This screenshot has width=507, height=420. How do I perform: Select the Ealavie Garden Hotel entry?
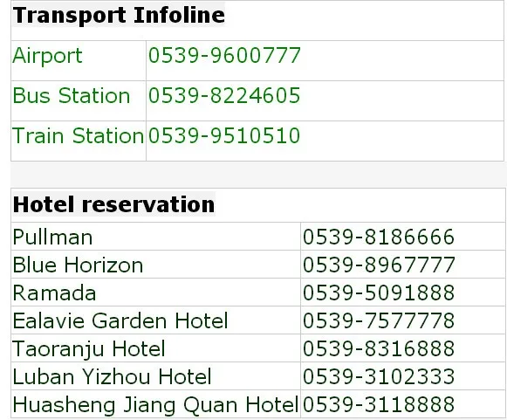click(120, 320)
